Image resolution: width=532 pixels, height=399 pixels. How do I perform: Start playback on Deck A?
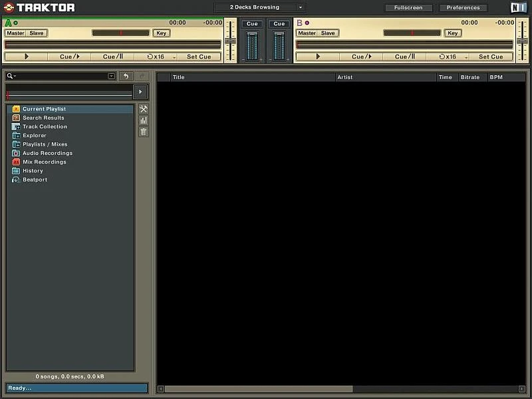27,57
